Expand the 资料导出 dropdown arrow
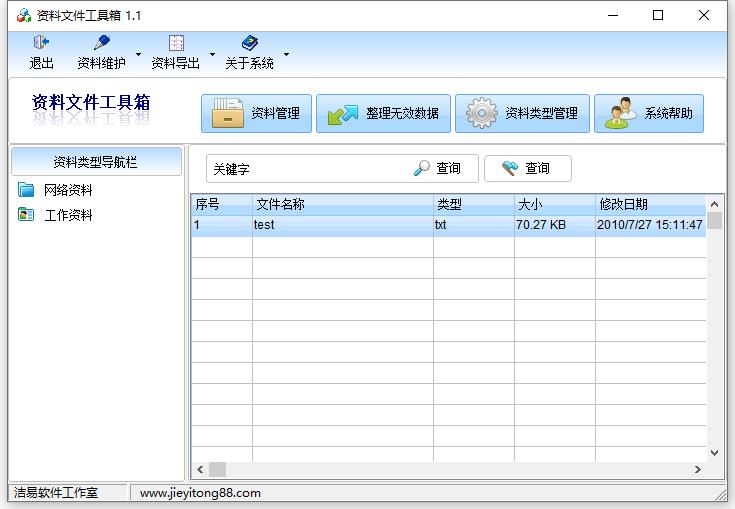The height and width of the screenshot is (509, 735). pos(213,54)
